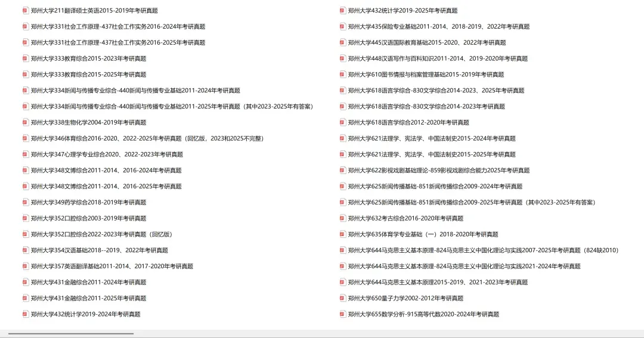Viewport: 644px width, 338px height.
Task: Click the horizontal scrollbar thumb at the bottom
Action: pyautogui.click(x=70, y=334)
